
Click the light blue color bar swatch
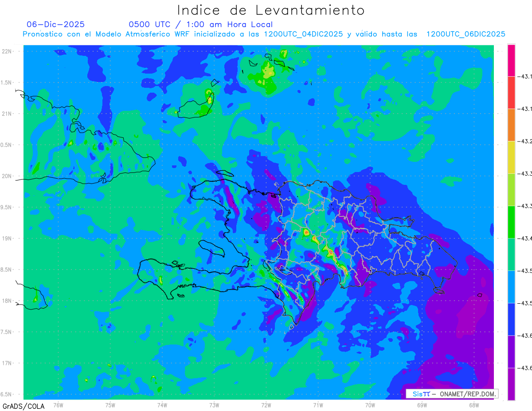[x=511, y=287]
